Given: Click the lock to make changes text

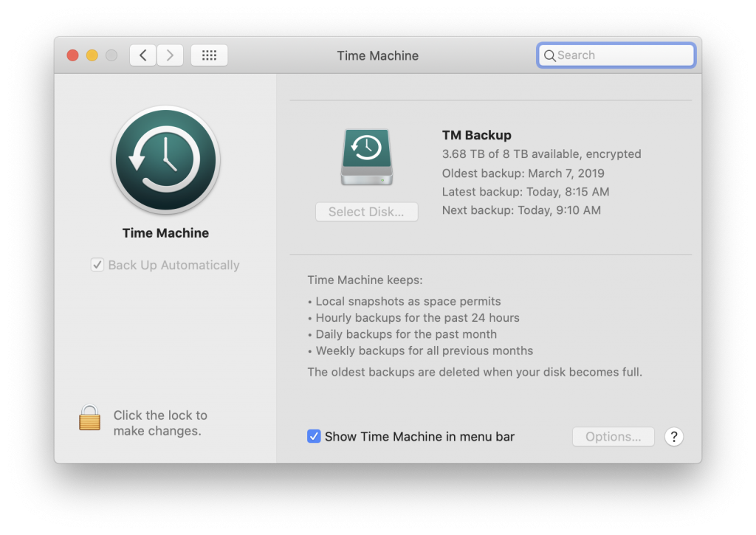Looking at the screenshot, I should click(x=160, y=422).
